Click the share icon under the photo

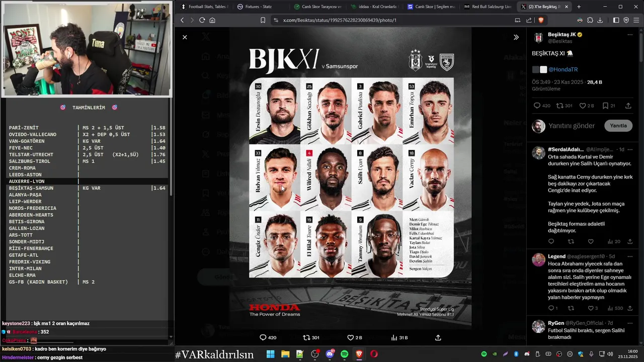[438, 337]
